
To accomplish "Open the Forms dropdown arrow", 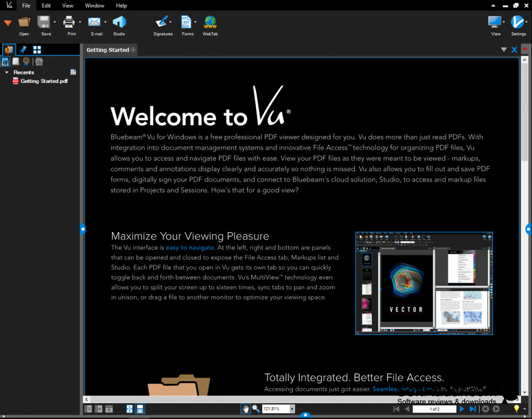I will [195, 22].
